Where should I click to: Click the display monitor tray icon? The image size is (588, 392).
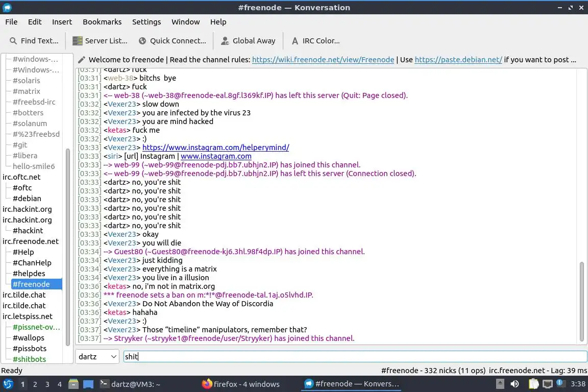click(x=548, y=384)
